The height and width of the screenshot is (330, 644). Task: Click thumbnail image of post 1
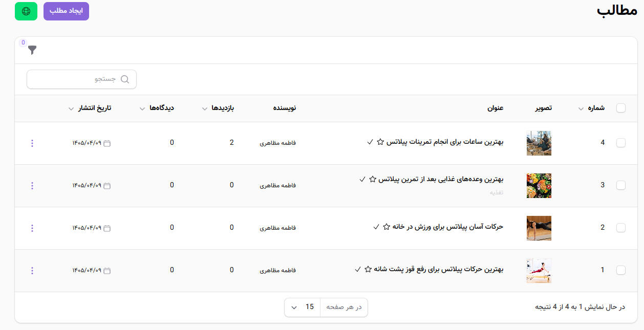pyautogui.click(x=539, y=271)
